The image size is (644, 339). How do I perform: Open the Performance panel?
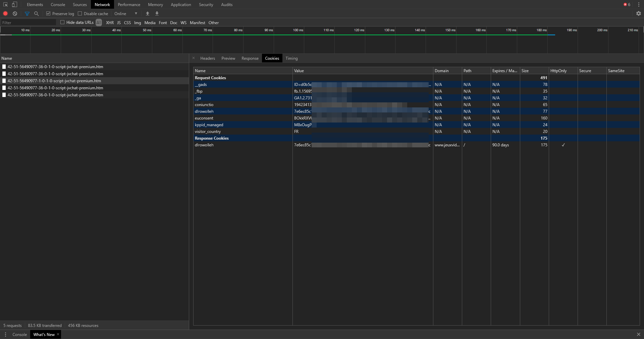tap(129, 5)
